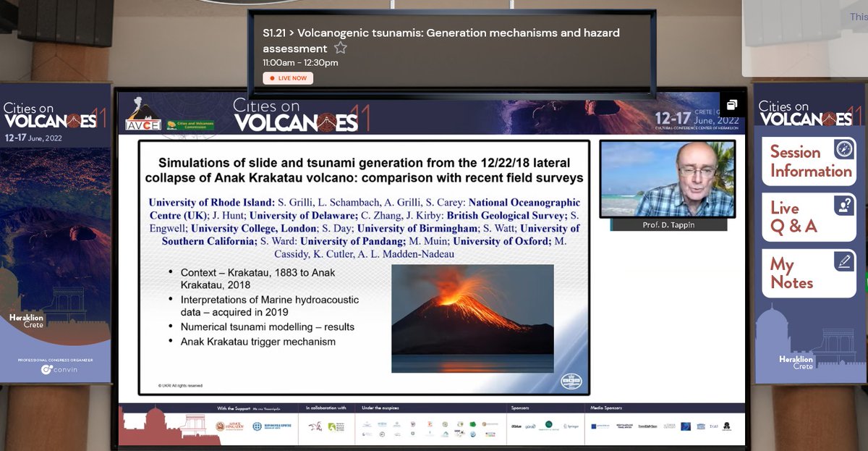The height and width of the screenshot is (451, 868).
Task: Click the right banner Cities on Volcanoes logo
Action: pyautogui.click(x=809, y=114)
